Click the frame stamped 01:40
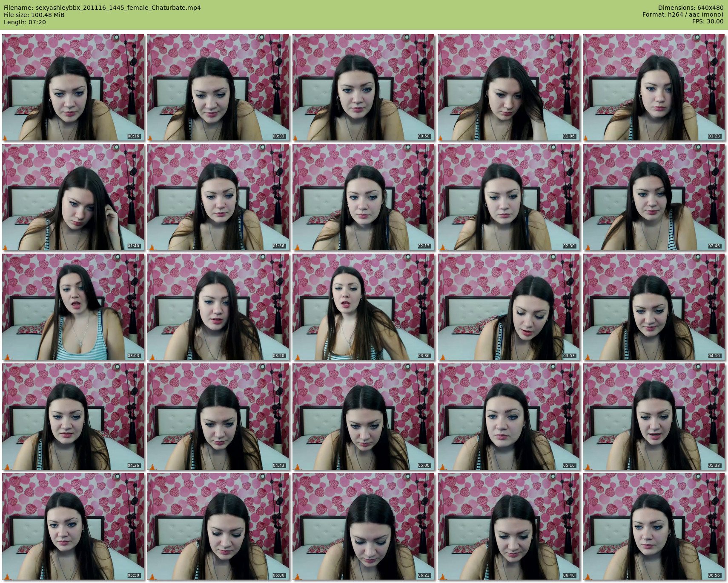 [73, 197]
